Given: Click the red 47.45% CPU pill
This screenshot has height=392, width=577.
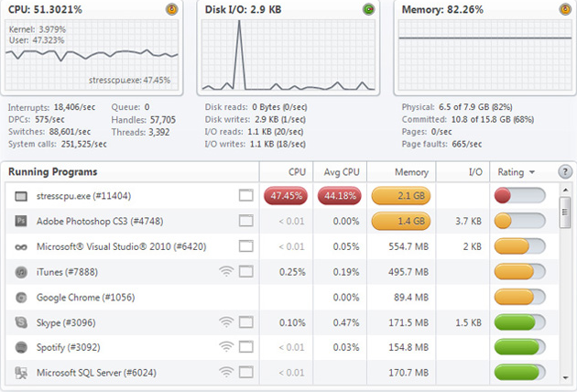Looking at the screenshot, I should pos(286,195).
